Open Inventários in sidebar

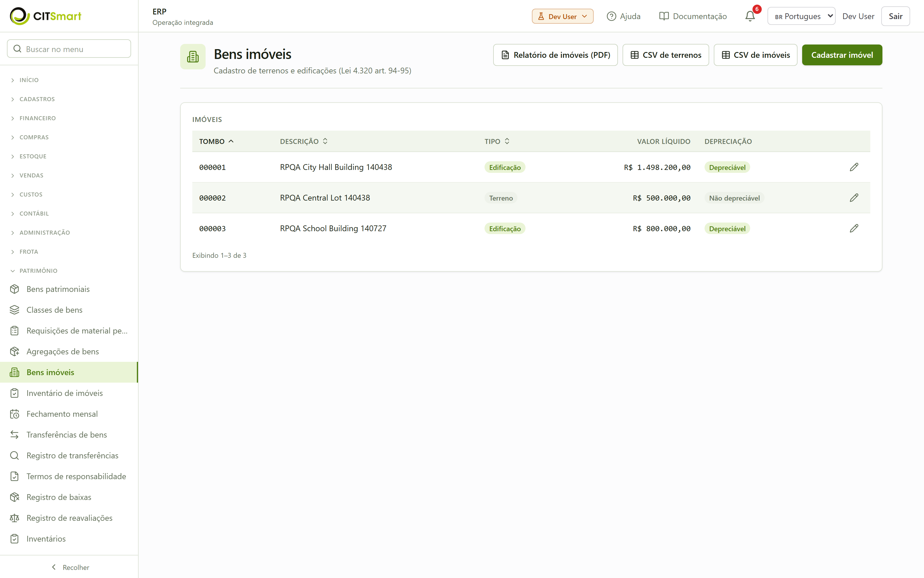(69, 539)
